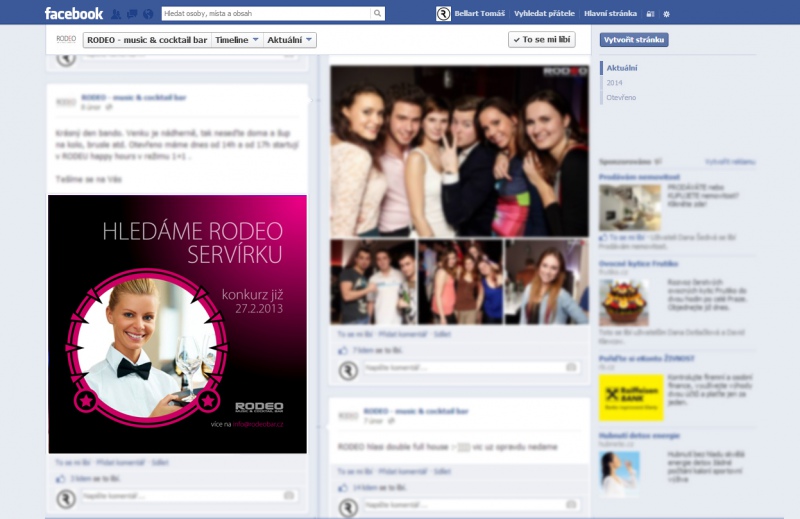The height and width of the screenshot is (519, 800).
Task: Open the notifications globe icon
Action: (149, 14)
